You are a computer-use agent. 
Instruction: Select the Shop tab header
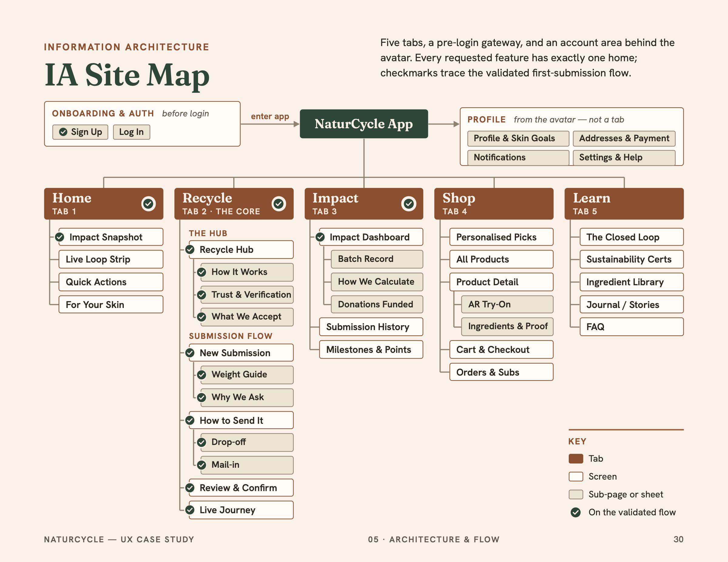point(494,203)
